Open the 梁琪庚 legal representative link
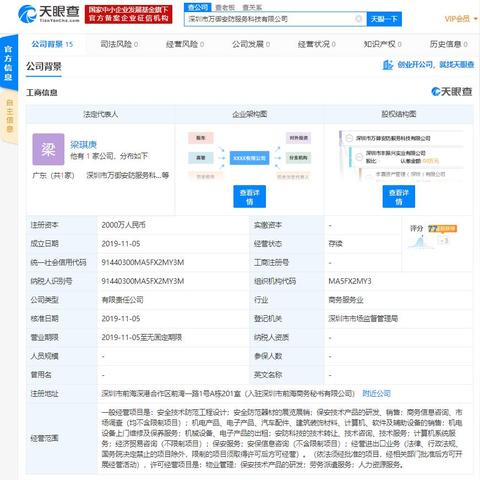480x480 pixels. pos(83,144)
